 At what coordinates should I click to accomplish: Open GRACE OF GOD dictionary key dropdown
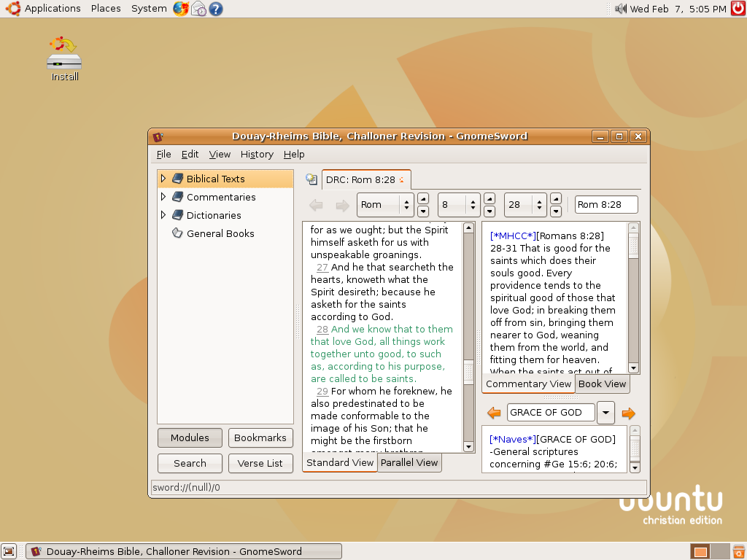point(605,413)
